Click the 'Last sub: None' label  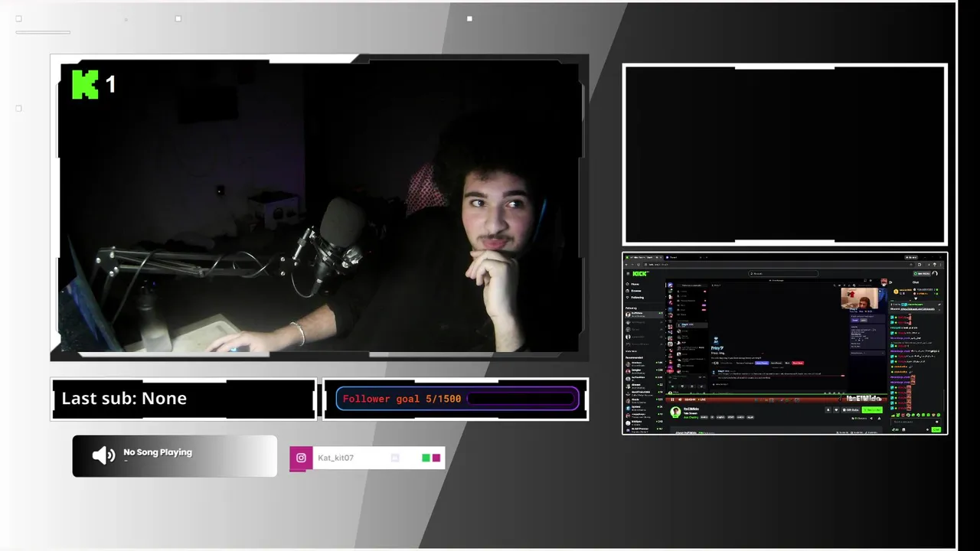124,398
